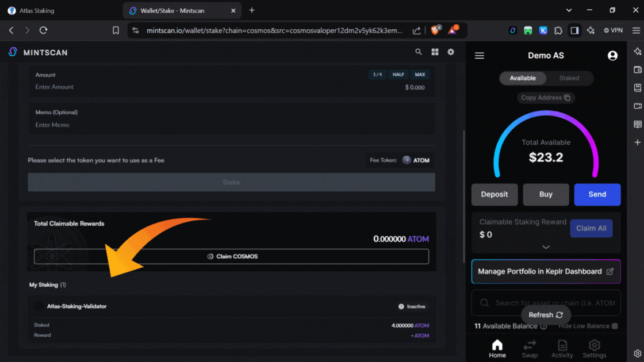Select Available balance toggle
Image resolution: width=644 pixels, height=362 pixels.
pyautogui.click(x=523, y=78)
